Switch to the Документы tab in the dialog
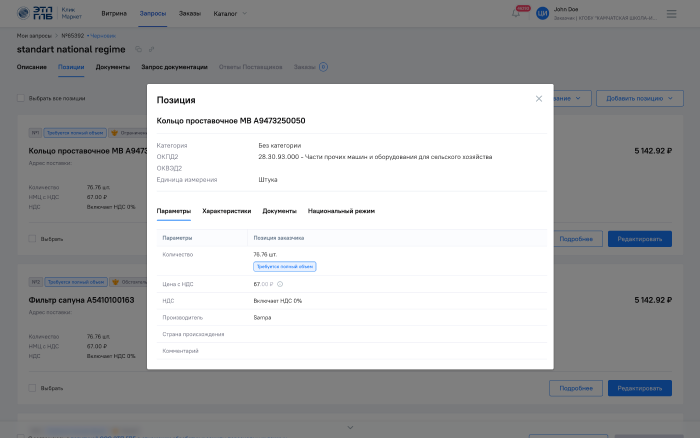Viewport: 700px width, 438px height. (x=279, y=211)
